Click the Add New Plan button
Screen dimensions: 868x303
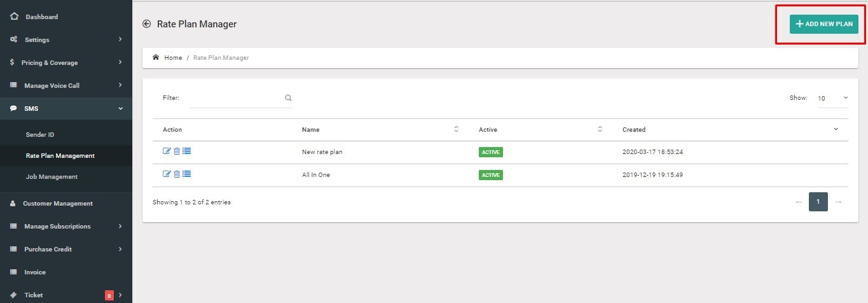[823, 24]
